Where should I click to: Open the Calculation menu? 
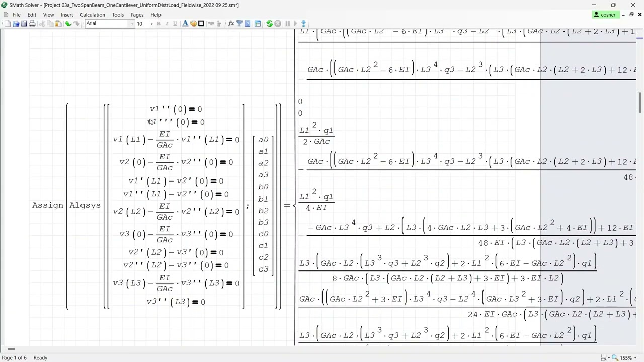click(93, 15)
